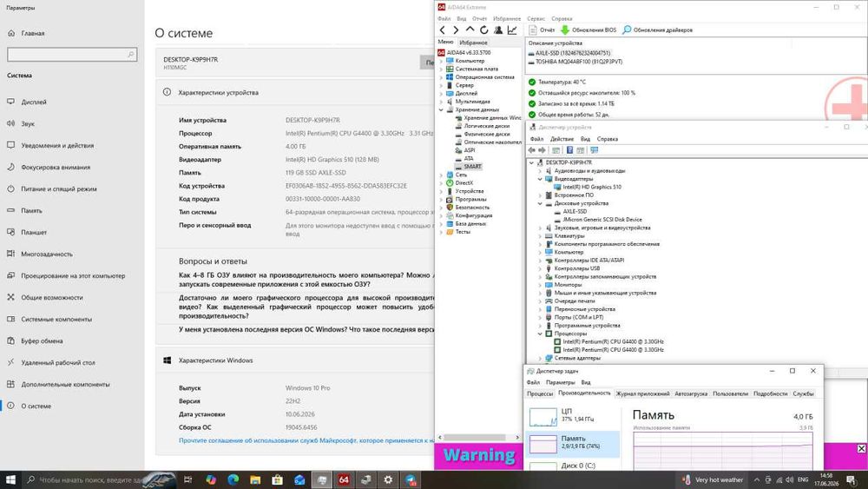
Task: Click the Отчёт report button in AIDA64
Action: tap(542, 30)
